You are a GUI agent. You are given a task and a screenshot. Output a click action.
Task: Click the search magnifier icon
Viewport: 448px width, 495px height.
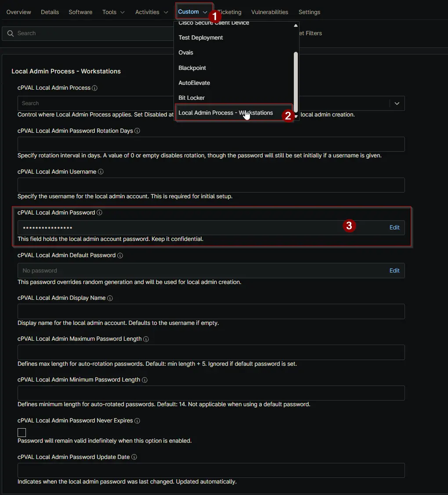[11, 33]
